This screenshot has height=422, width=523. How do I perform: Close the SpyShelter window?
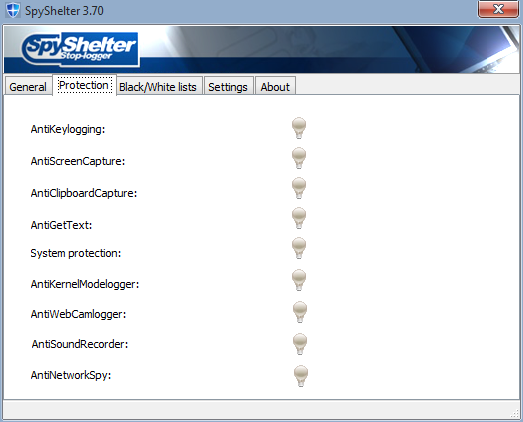tap(498, 9)
